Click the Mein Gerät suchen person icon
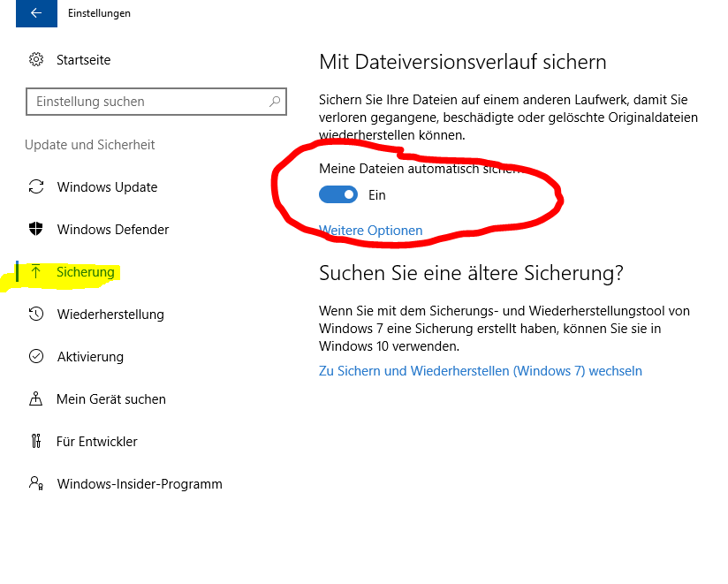The width and height of the screenshot is (728, 584). click(x=35, y=398)
